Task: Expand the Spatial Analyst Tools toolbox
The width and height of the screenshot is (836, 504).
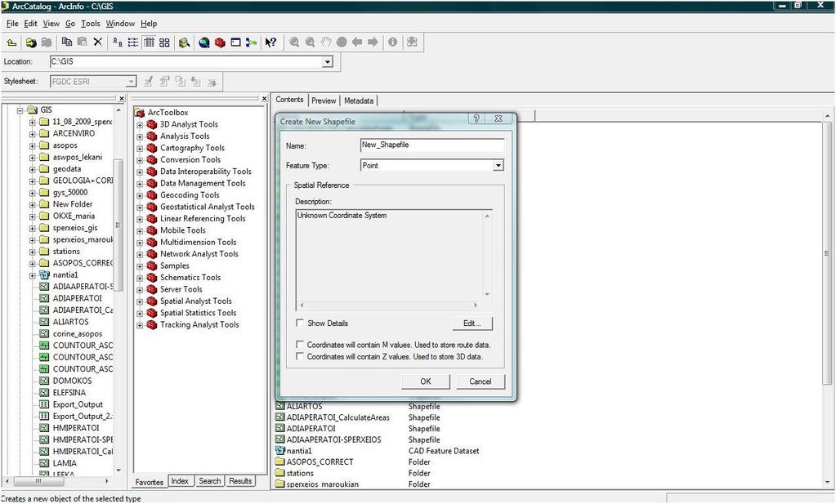Action: (x=140, y=301)
